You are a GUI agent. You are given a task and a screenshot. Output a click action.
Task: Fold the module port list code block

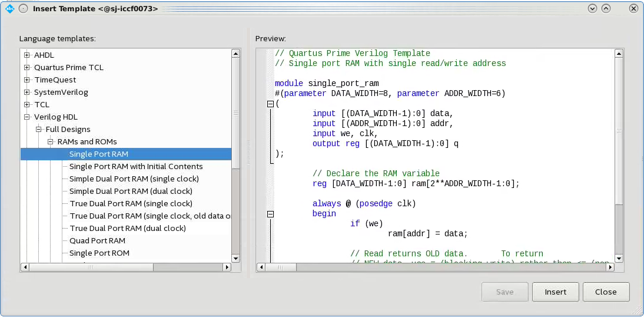tap(271, 104)
